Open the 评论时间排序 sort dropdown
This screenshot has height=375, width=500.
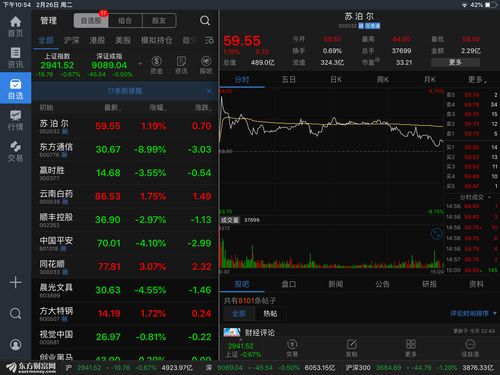click(473, 314)
